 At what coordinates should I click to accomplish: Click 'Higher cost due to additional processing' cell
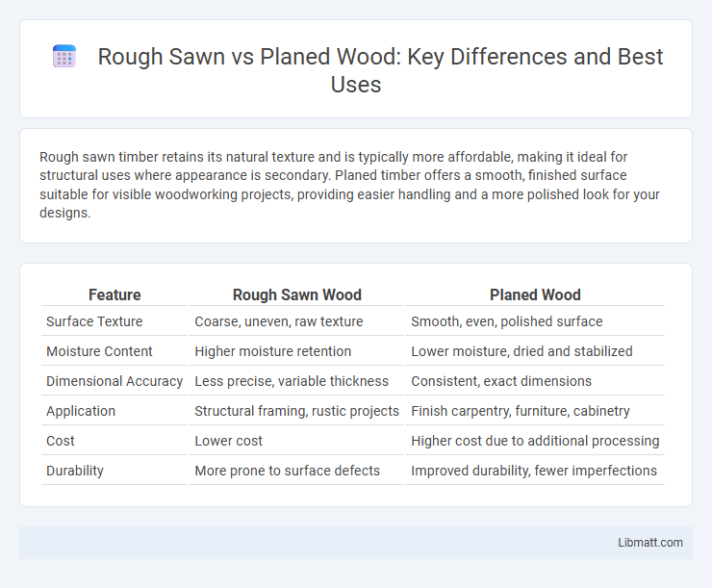tap(535, 441)
